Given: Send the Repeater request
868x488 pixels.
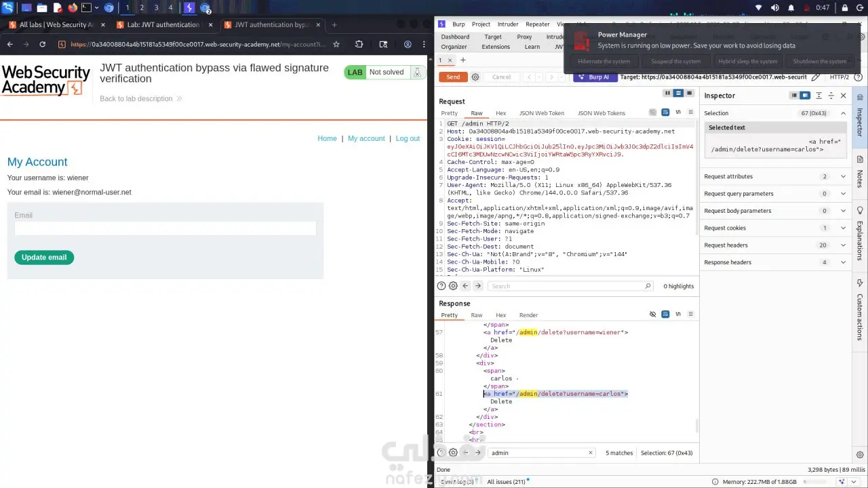Looking at the screenshot, I should coord(453,77).
